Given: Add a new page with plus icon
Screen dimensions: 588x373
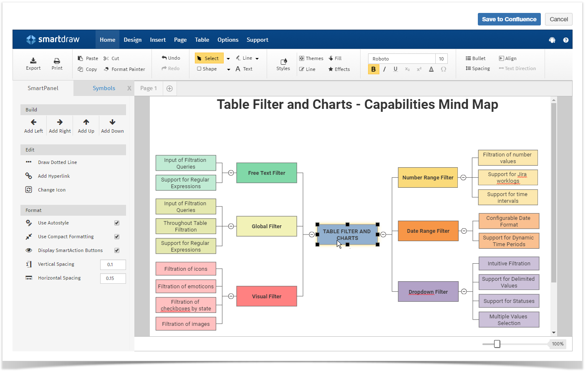Looking at the screenshot, I should (169, 88).
